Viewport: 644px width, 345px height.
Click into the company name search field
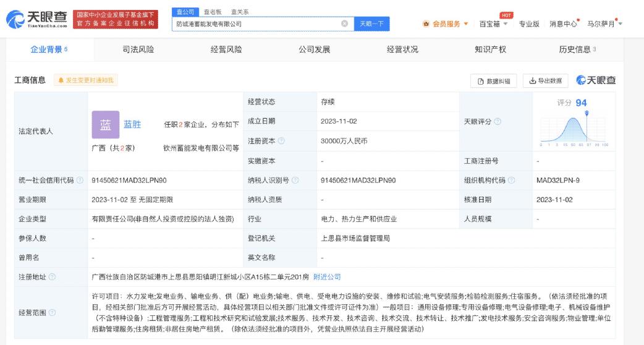[x=256, y=23]
